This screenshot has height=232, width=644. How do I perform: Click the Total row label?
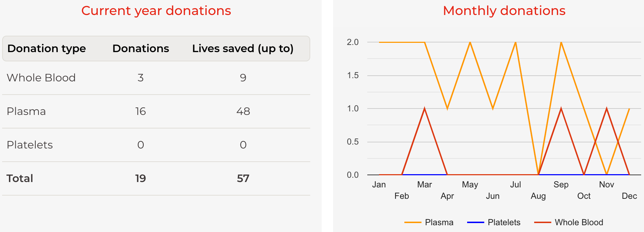click(x=20, y=178)
